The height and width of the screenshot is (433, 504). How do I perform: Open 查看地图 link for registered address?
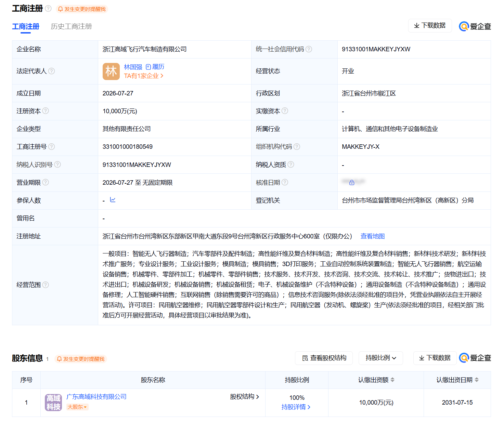[x=373, y=236]
